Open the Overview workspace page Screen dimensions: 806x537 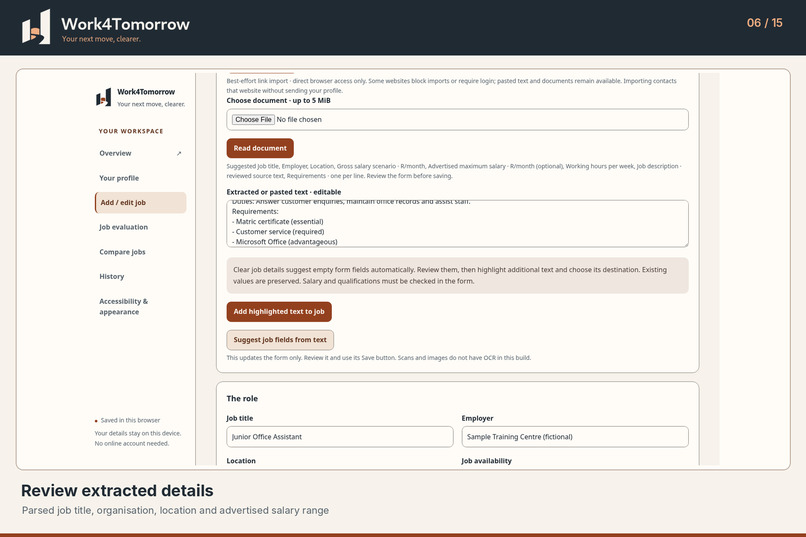(140, 153)
